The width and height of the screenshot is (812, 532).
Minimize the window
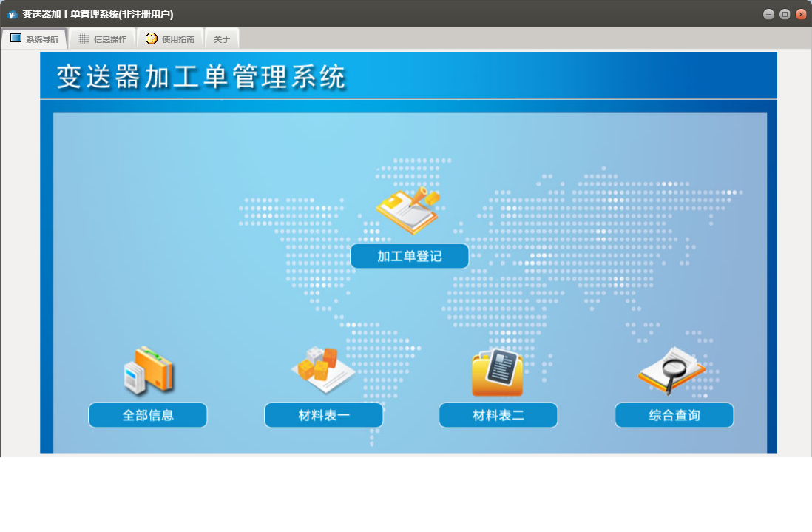(768, 15)
